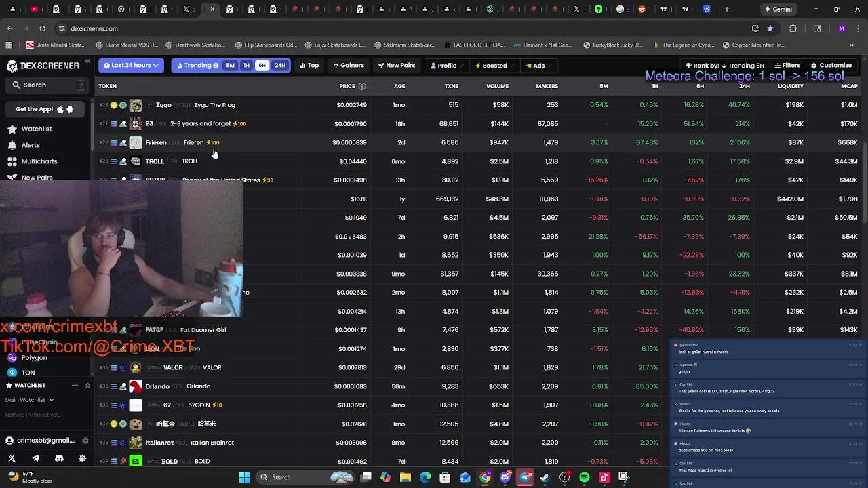Open a new browser tab with plus
The width and height of the screenshot is (868, 488).
(726, 9)
